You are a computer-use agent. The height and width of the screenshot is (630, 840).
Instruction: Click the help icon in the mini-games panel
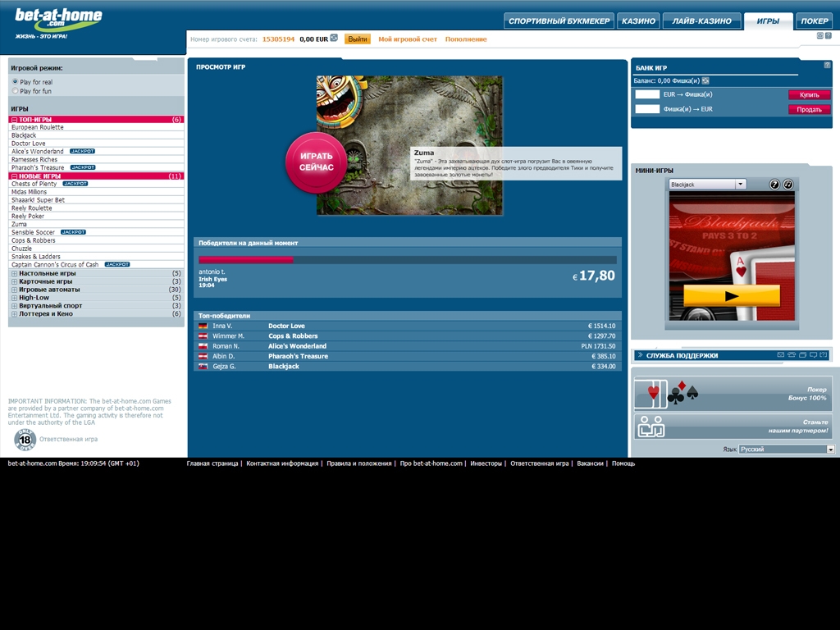pos(774,185)
